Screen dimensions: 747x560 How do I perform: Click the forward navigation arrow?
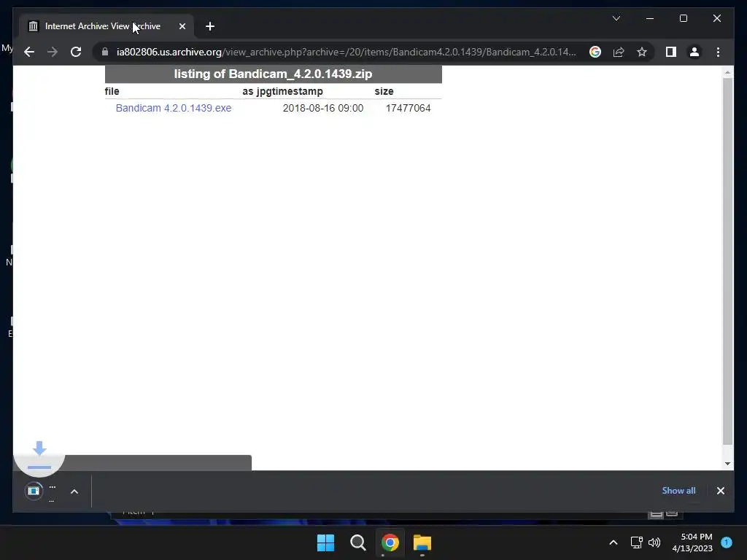(53, 52)
